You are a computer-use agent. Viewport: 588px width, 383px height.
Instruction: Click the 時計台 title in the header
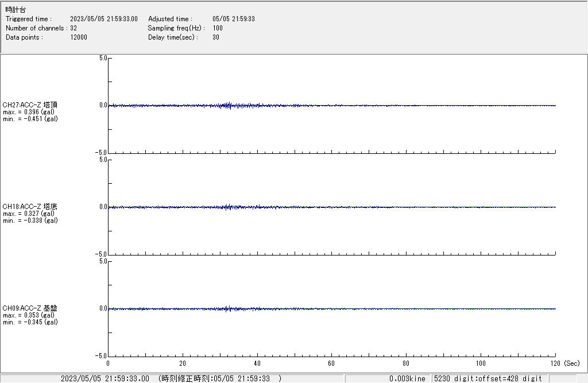16,10
